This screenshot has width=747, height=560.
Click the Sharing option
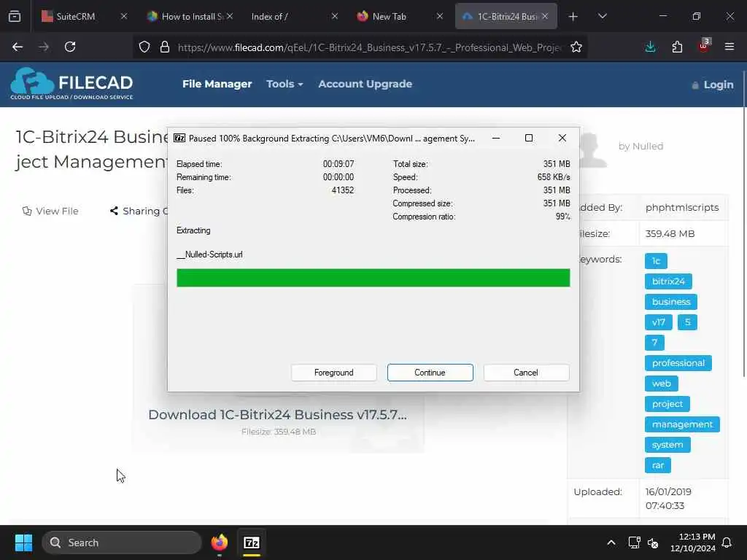tap(139, 211)
